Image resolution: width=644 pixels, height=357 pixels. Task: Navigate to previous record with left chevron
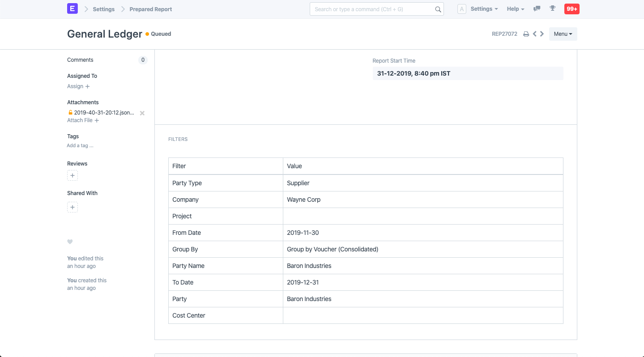[534, 34]
